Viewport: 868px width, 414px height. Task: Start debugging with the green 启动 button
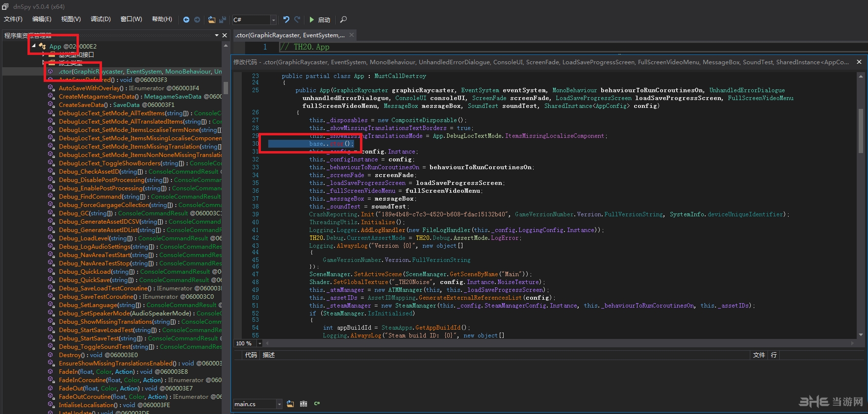pos(320,20)
